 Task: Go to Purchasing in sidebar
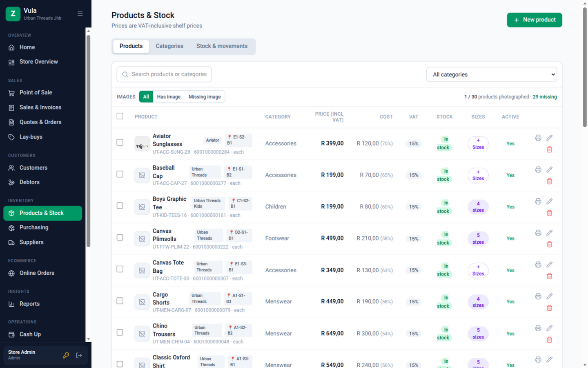[42, 228]
